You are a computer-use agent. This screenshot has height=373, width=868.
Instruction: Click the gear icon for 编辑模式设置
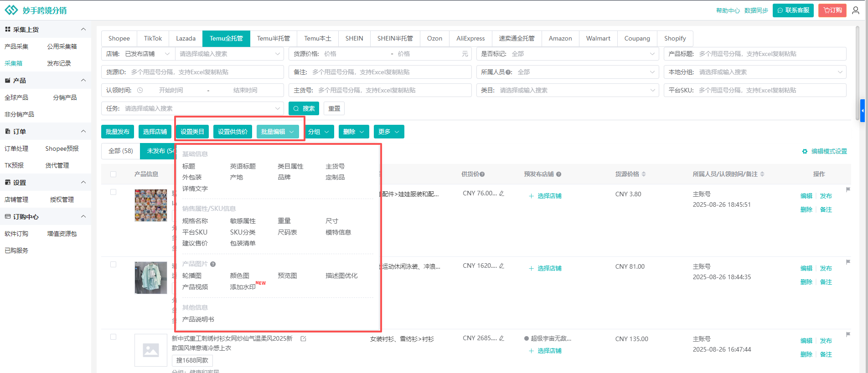point(805,151)
